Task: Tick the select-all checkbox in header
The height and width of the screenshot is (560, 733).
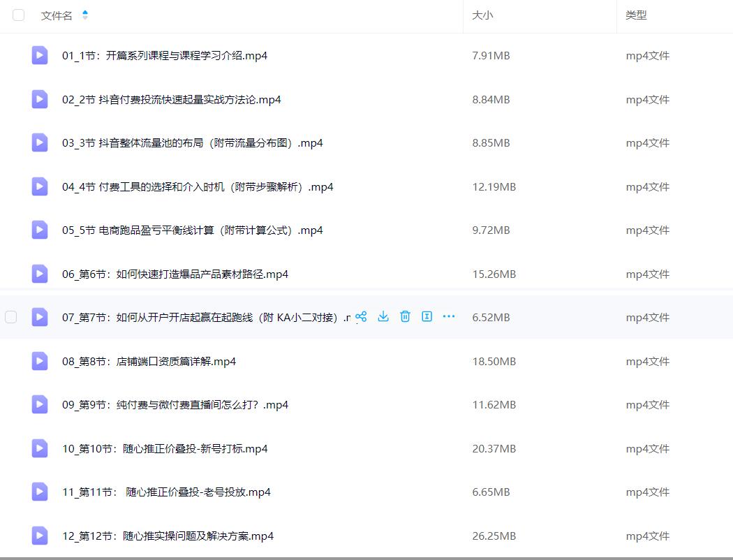Action: click(x=18, y=15)
